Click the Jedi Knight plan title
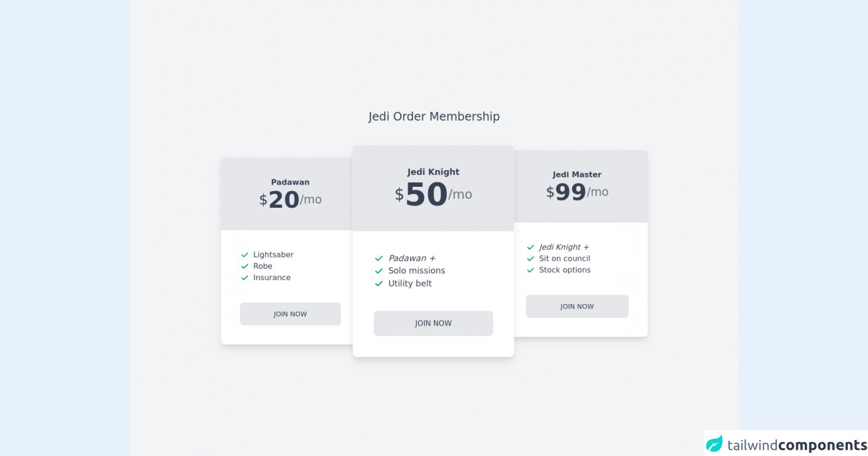The image size is (868, 456). [x=433, y=172]
